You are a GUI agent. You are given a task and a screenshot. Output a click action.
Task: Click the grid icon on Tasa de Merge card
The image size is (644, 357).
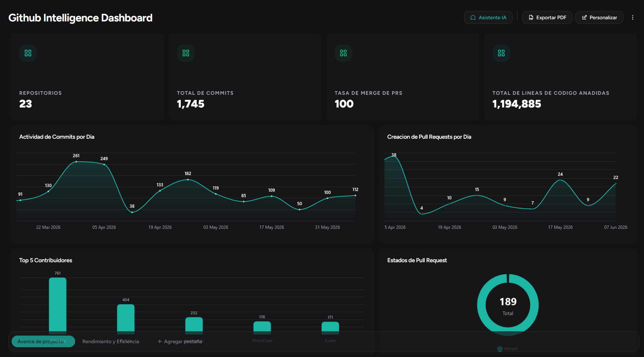click(343, 53)
